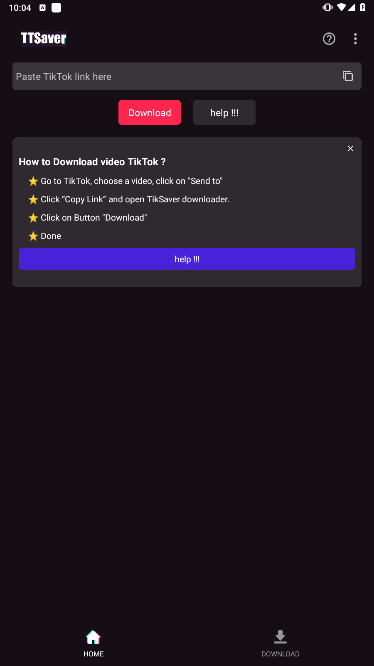Screen dimensions: 374x666
Task: Tap the 'Click "Copy Link"' instruction line
Action: tap(135, 199)
